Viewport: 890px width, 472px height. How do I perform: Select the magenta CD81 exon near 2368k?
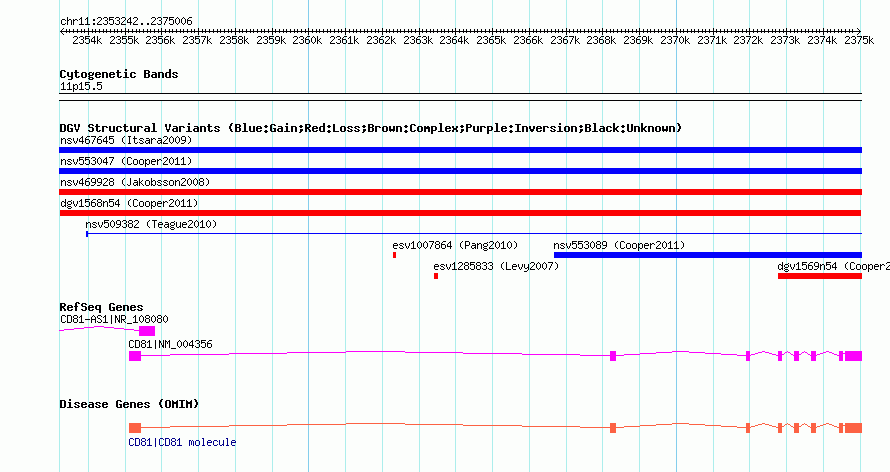[613, 356]
